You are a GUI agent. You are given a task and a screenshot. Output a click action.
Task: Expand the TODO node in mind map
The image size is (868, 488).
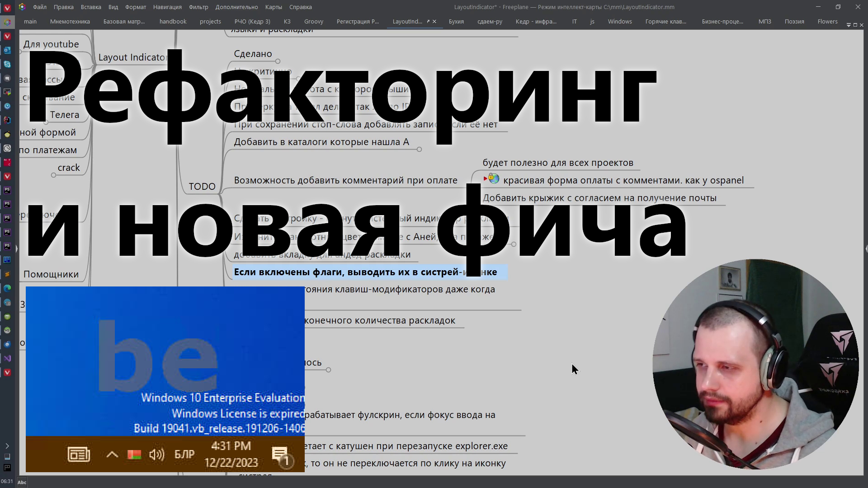(x=202, y=186)
